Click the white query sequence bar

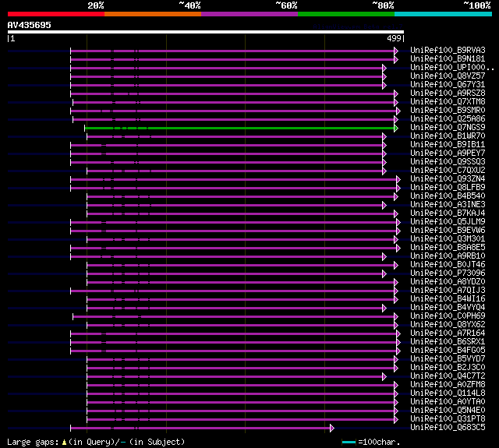point(206,32)
